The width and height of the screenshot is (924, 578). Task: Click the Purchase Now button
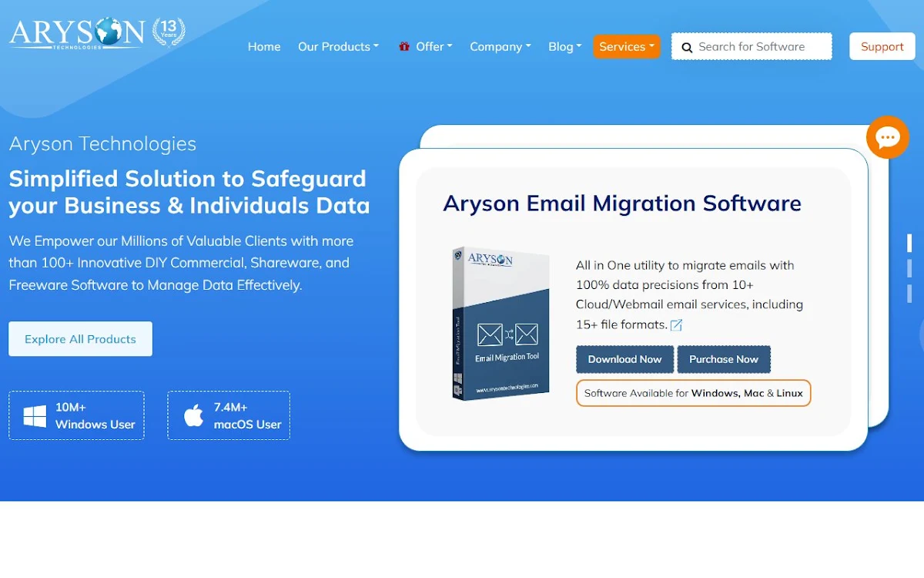724,359
